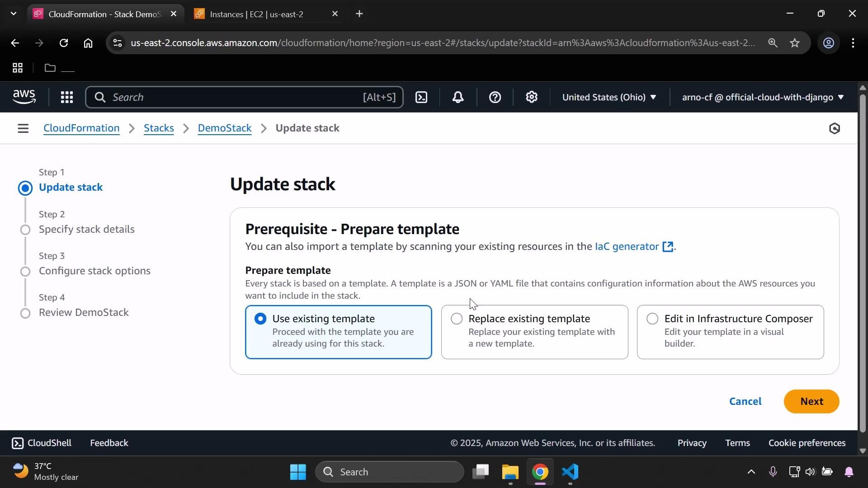Image resolution: width=868 pixels, height=488 pixels.
Task: Expand the United States (Ohio) region selector
Action: click(609, 97)
